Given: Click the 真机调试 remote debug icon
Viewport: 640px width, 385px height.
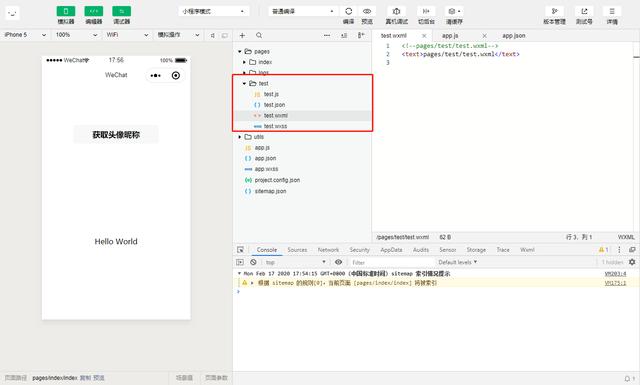Looking at the screenshot, I should tap(396, 11).
